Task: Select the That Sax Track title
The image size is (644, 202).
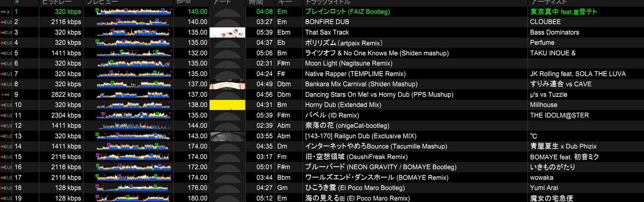Action: (327, 32)
